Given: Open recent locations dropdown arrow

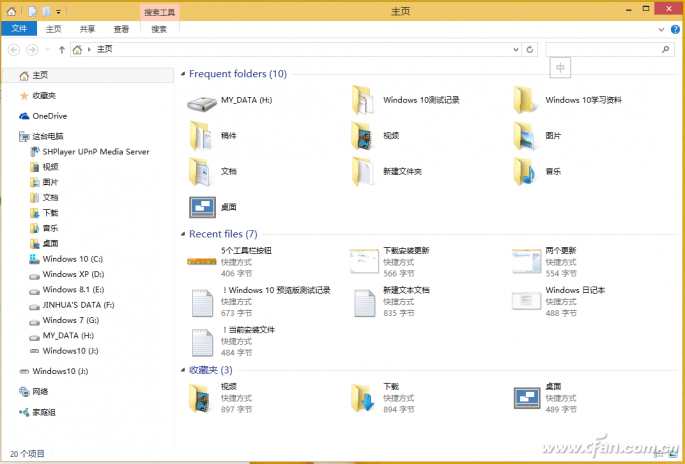Looking at the screenshot, I should coord(48,50).
